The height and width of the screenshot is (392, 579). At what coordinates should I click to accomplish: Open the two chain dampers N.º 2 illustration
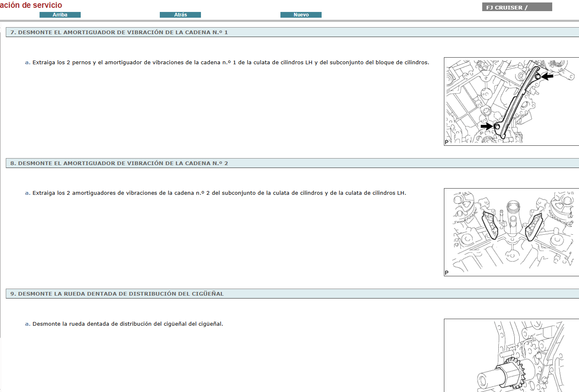click(511, 232)
